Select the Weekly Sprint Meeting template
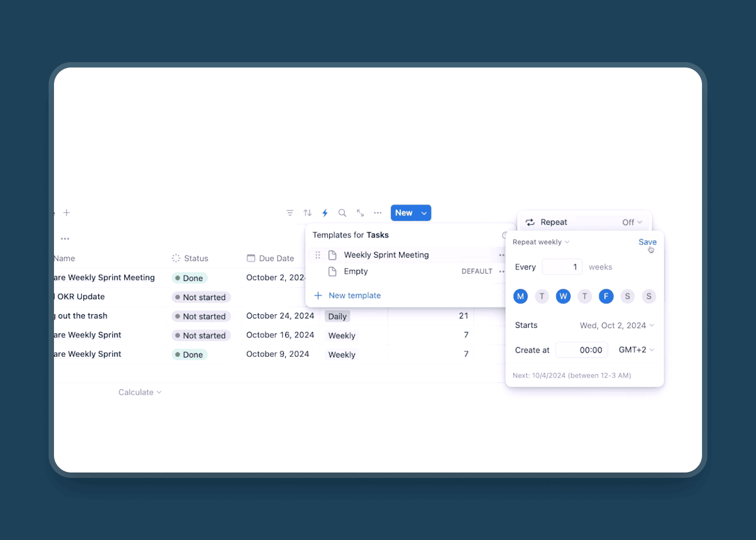The height and width of the screenshot is (540, 756). click(386, 255)
